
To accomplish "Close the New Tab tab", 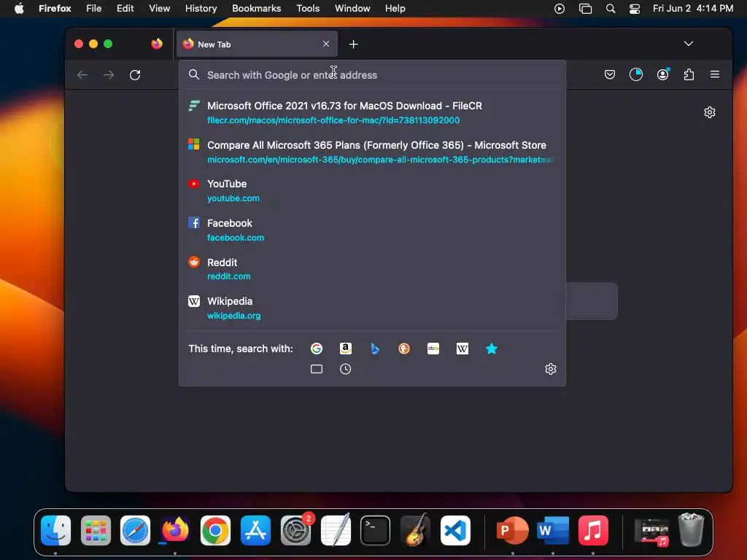I will 326,44.
